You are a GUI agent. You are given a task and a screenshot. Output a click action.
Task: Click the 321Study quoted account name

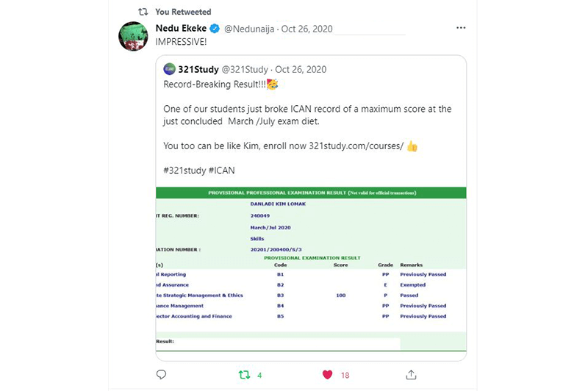coord(198,70)
